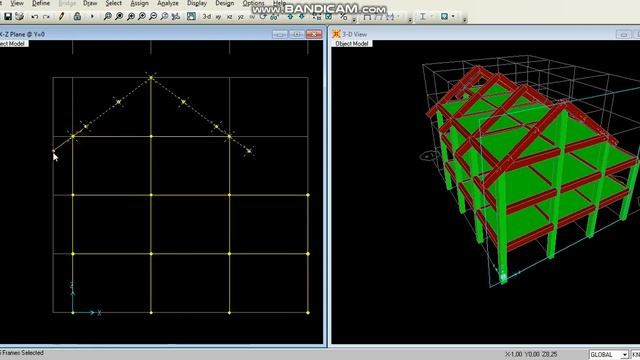Switch view to 3-d

coord(207,17)
